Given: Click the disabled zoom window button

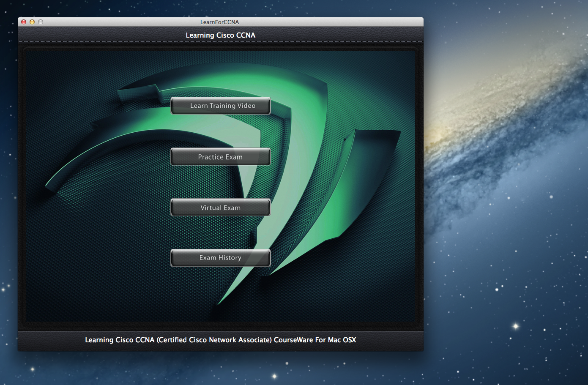Looking at the screenshot, I should (x=41, y=22).
